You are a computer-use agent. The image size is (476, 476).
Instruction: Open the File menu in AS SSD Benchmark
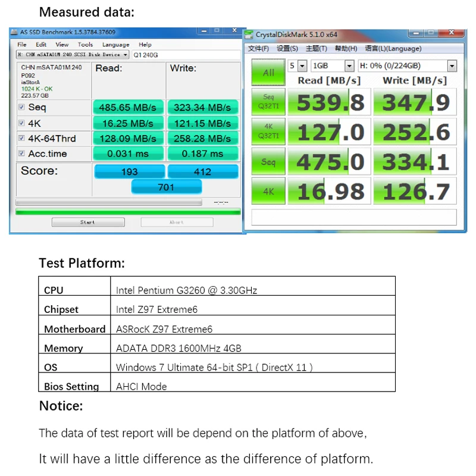pos(22,44)
